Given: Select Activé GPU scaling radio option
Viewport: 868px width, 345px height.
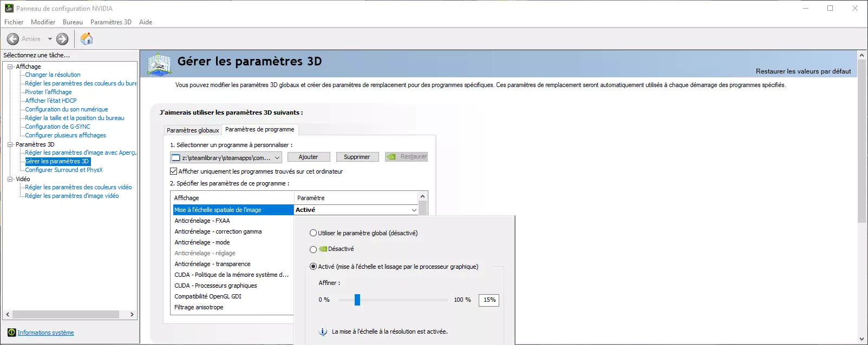Looking at the screenshot, I should click(x=313, y=267).
